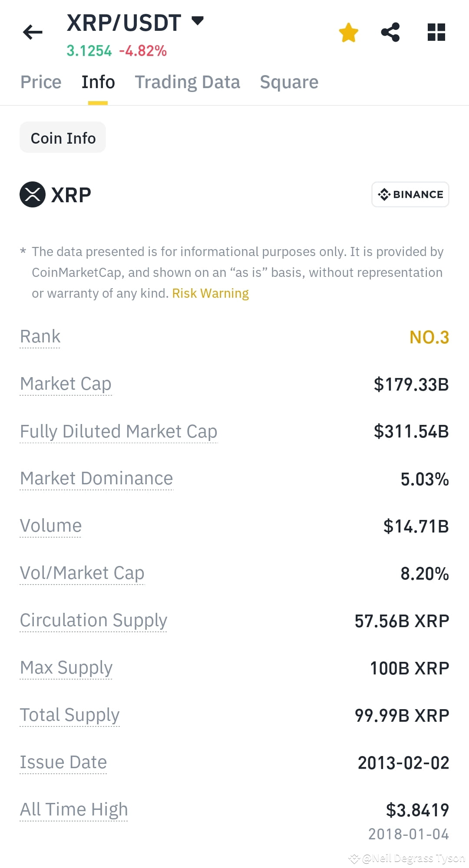
Task: Toggle the favorite star for XRP/USDT
Action: pos(348,33)
